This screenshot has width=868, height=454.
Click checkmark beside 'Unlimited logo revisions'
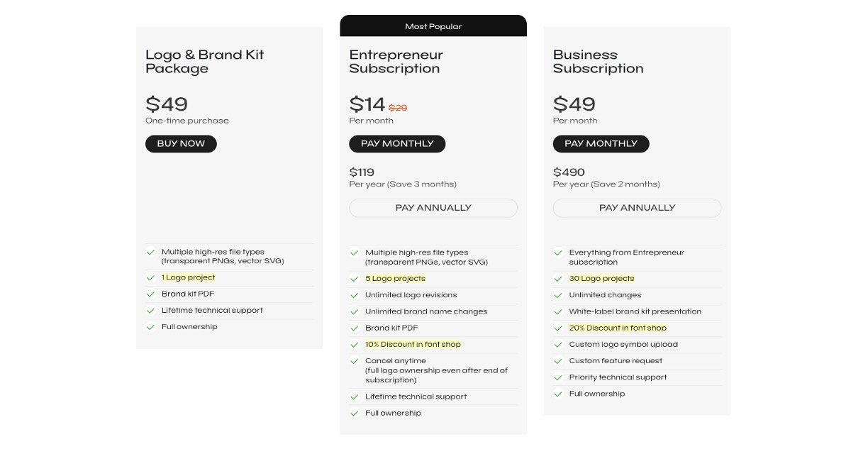[x=354, y=295]
